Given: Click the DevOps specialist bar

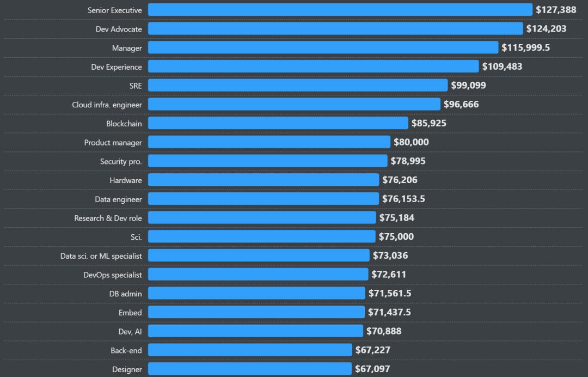Looking at the screenshot, I should (258, 274).
